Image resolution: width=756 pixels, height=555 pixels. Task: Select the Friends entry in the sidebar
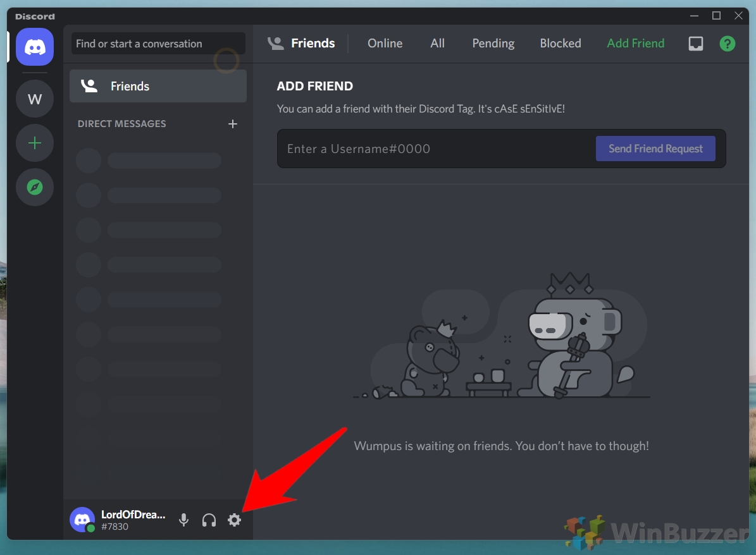tap(158, 86)
